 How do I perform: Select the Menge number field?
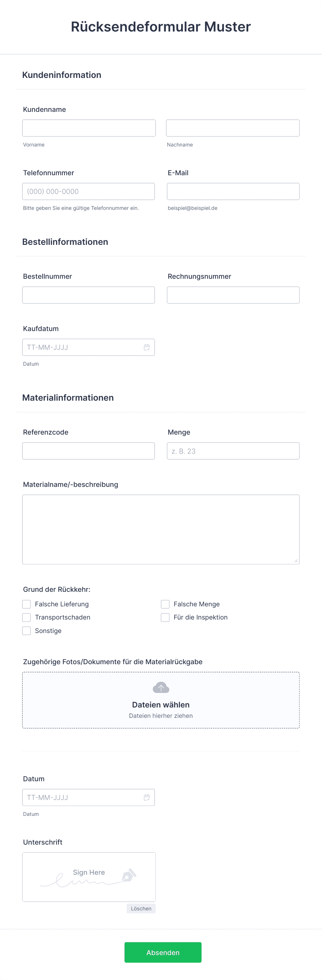coord(233,451)
